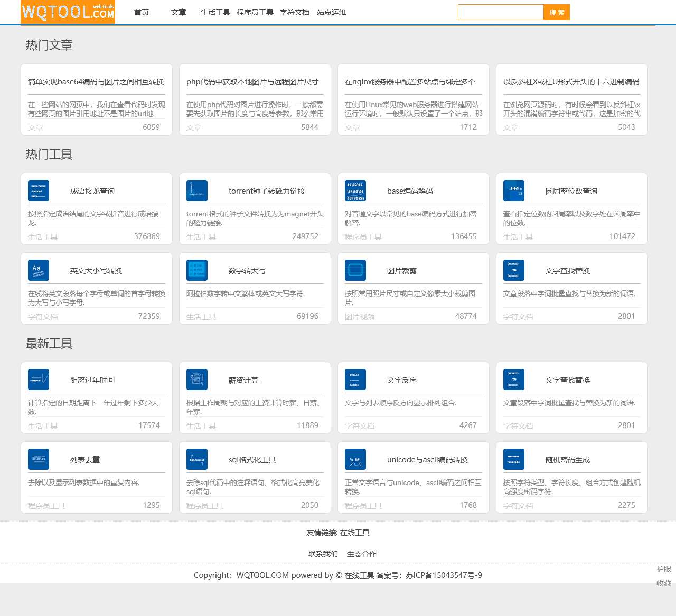Switch to 站点运维 in the navigation bar
The width and height of the screenshot is (676, 616).
[x=332, y=12]
